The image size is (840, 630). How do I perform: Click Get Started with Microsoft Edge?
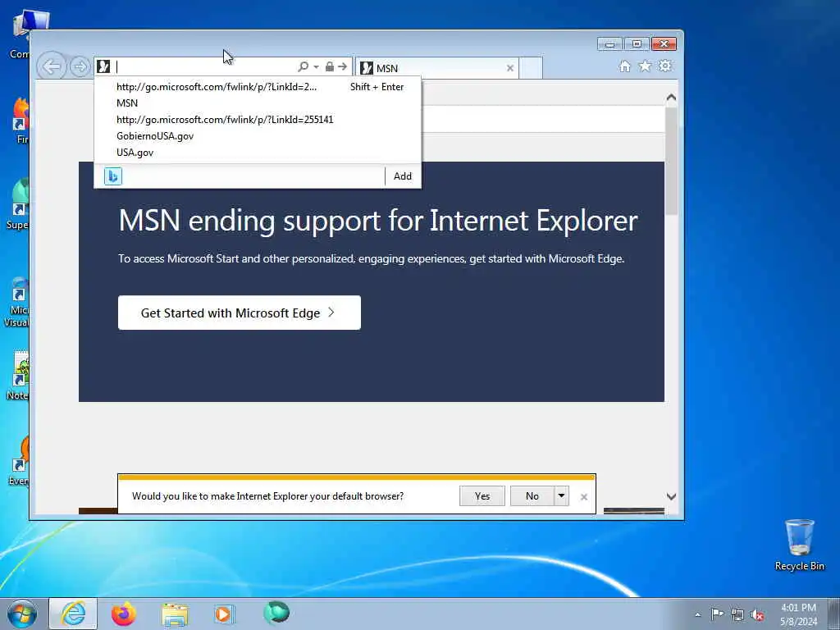(x=240, y=313)
